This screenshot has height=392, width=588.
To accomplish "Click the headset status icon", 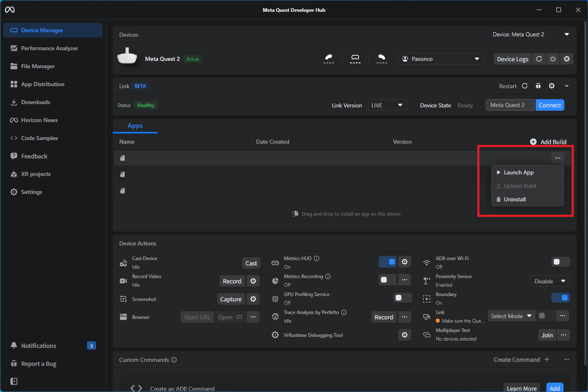I will click(355, 58).
